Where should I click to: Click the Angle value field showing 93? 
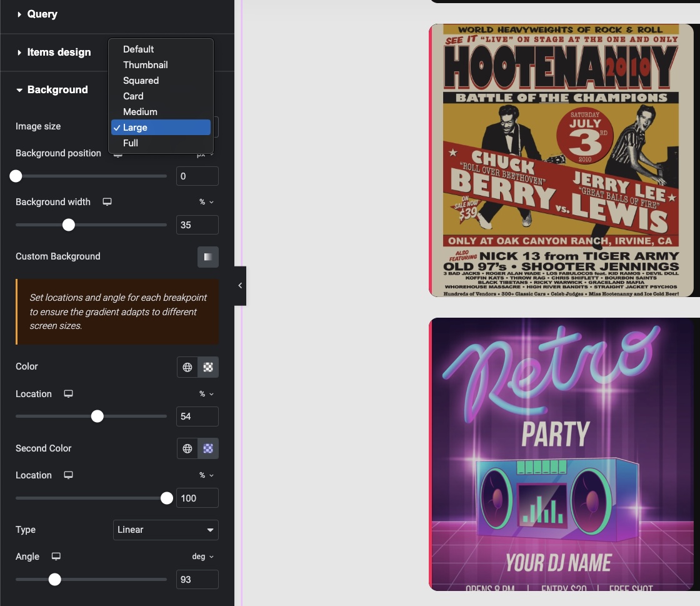coord(197,580)
